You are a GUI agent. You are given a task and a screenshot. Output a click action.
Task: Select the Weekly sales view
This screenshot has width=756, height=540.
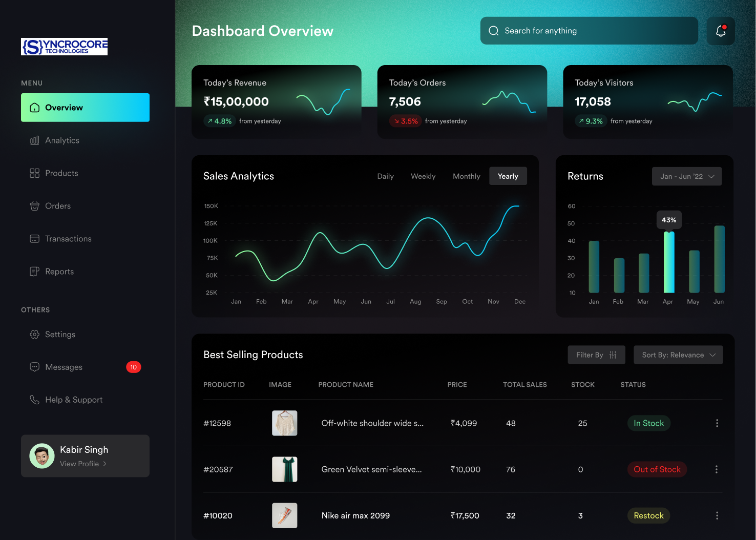[x=423, y=176]
